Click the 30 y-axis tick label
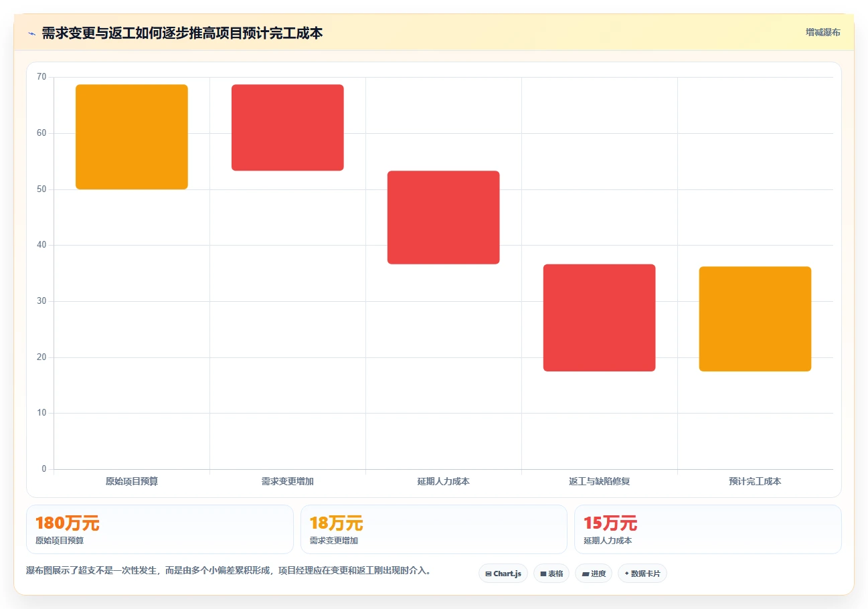 pyautogui.click(x=41, y=301)
